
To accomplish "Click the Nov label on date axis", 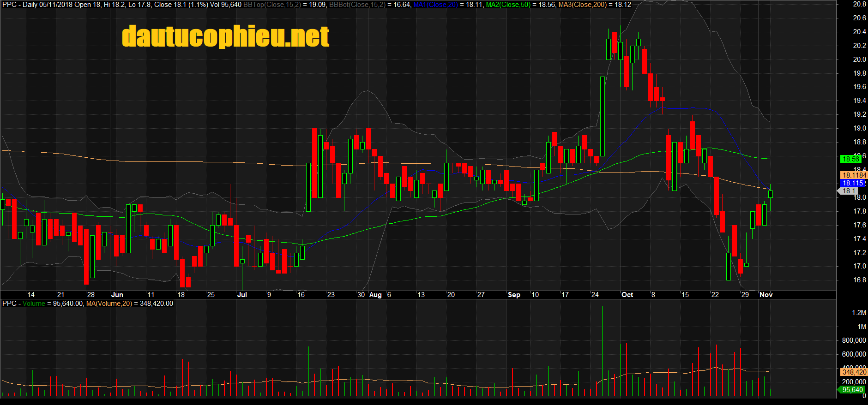I will [x=766, y=295].
